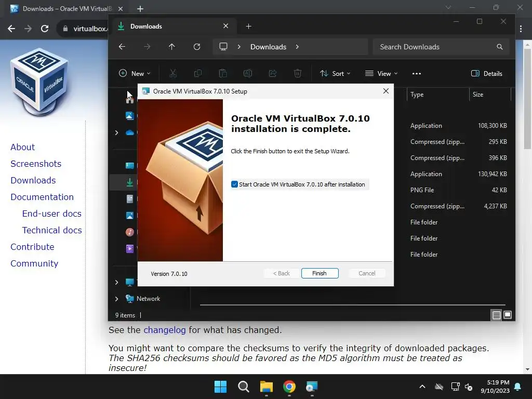Open the Windows Start menu
Screen dimensions: 532x399
click(x=220, y=387)
